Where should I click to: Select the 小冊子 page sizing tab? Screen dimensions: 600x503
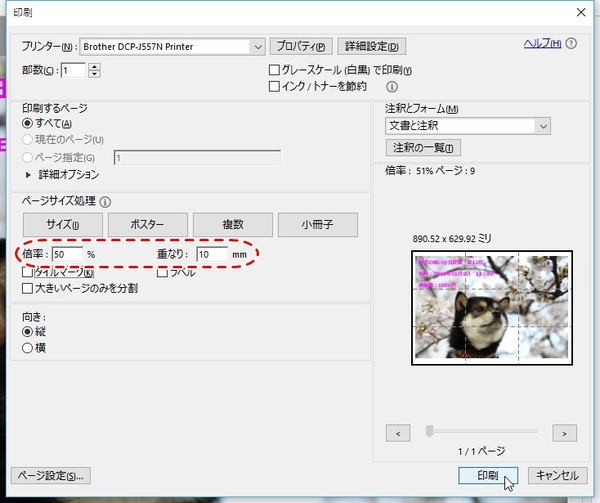click(x=318, y=225)
